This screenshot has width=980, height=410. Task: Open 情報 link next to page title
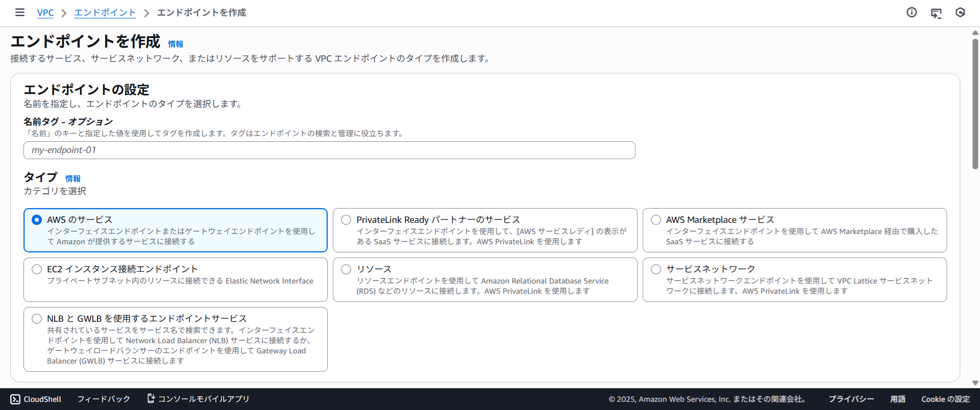(x=176, y=44)
